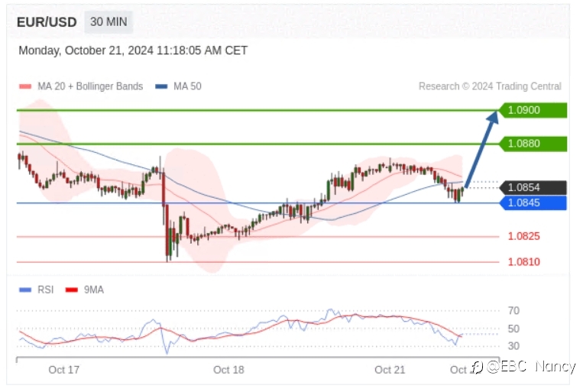Click the RSI 70 level label
Image resolution: width=583 pixels, height=392 pixels.
[513, 310]
